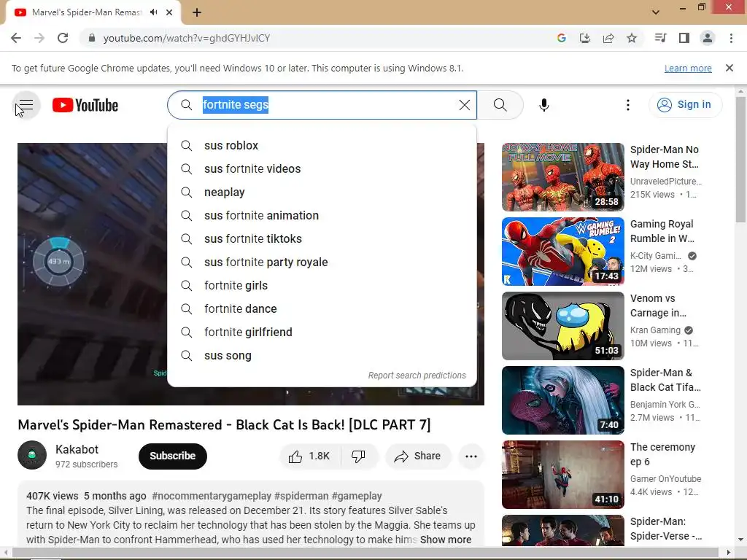Click the site lock icon in the address bar
Screen dimensions: 747x560
(x=92, y=38)
